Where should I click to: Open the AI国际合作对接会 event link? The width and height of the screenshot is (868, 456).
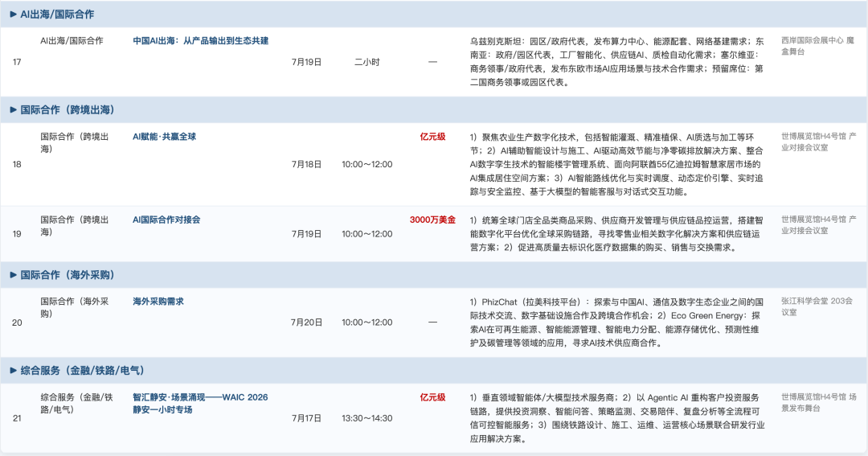pyautogui.click(x=166, y=220)
